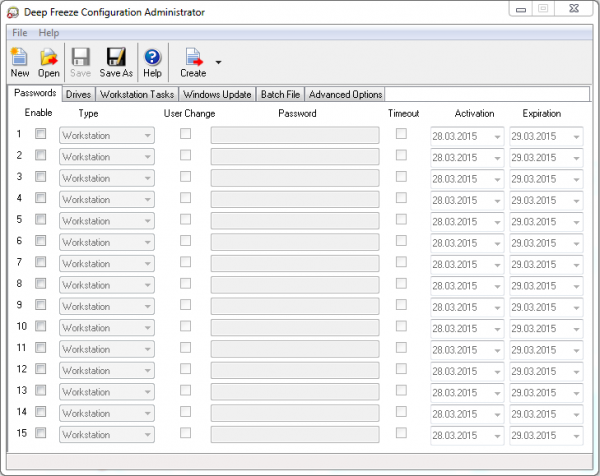
Task: Toggle Timeout checkbox in row 1
Action: click(x=401, y=134)
